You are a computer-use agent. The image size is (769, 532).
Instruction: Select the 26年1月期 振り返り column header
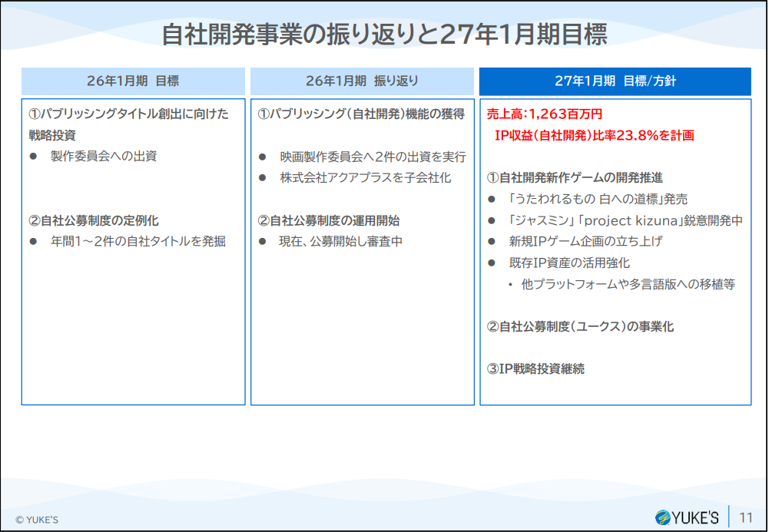[362, 81]
